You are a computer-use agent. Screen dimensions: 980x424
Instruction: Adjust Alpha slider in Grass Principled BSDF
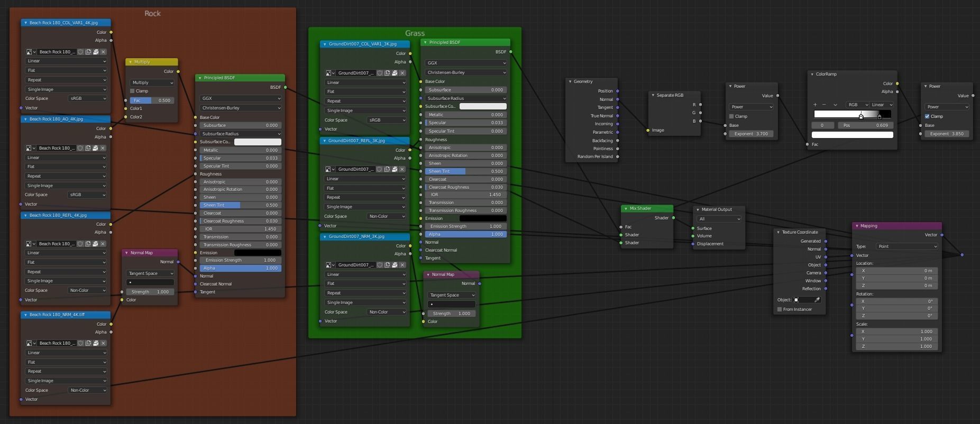466,234
